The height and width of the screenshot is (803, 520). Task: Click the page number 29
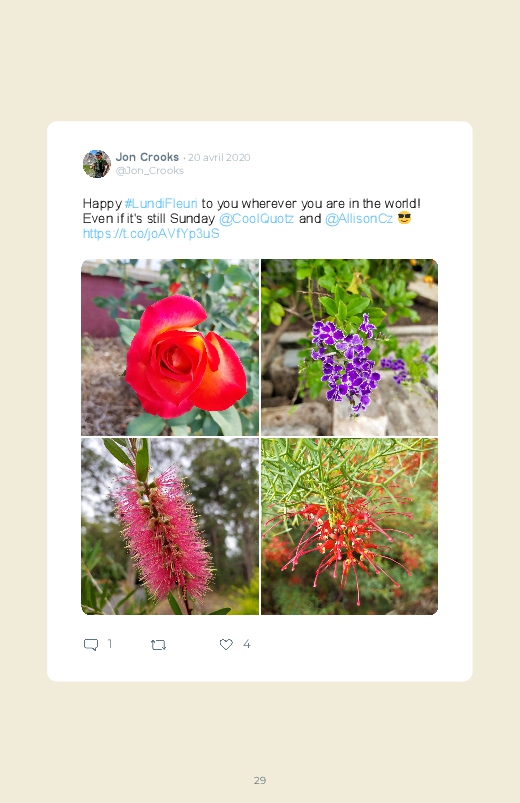pyautogui.click(x=260, y=780)
